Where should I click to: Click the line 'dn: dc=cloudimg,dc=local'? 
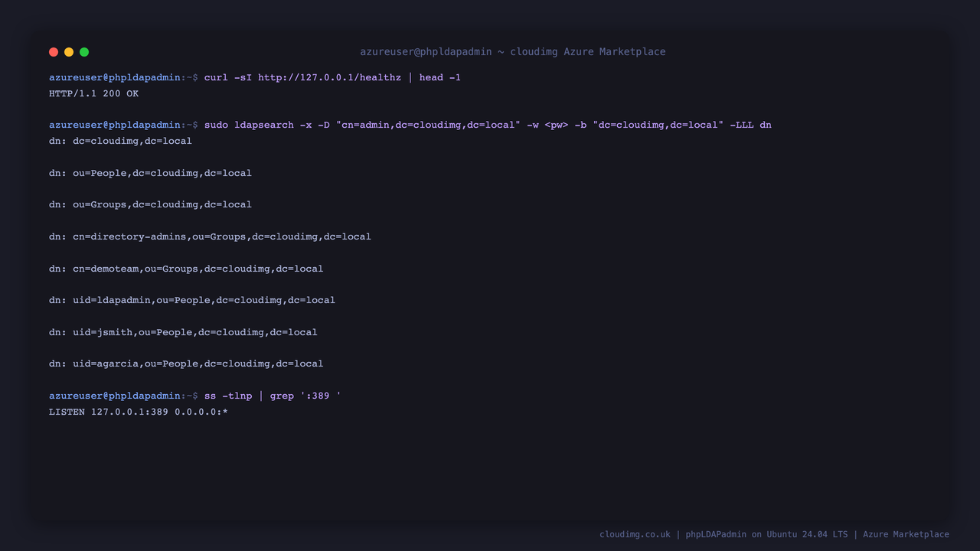pos(120,141)
